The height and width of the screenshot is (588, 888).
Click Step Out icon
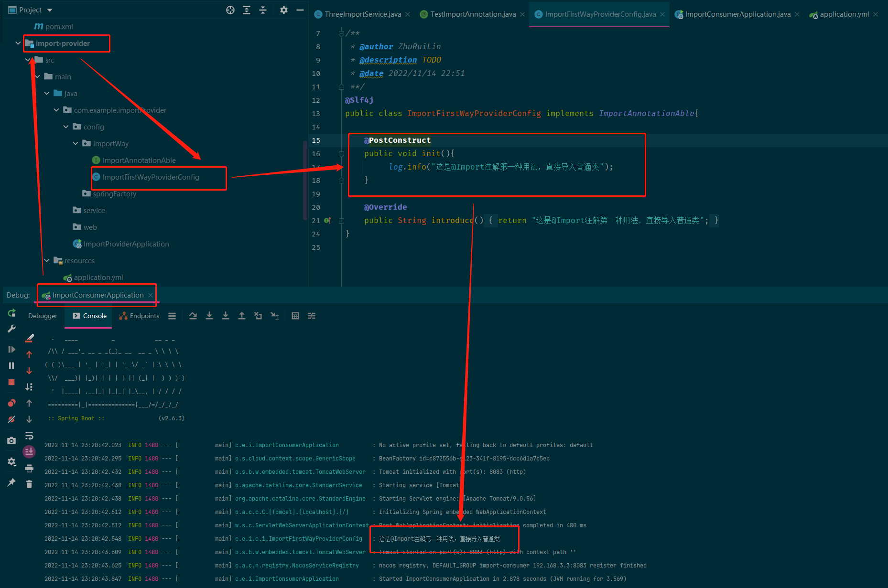[242, 316]
